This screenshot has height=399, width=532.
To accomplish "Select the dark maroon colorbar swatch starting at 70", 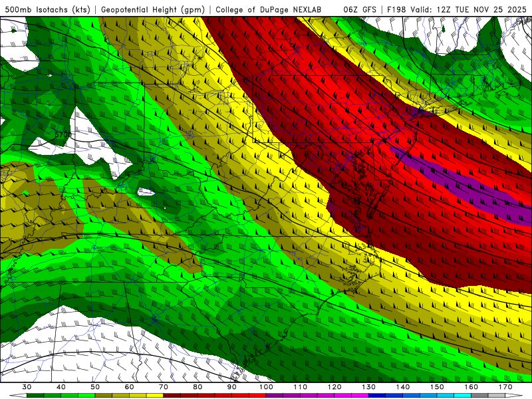I will [x=172, y=395].
